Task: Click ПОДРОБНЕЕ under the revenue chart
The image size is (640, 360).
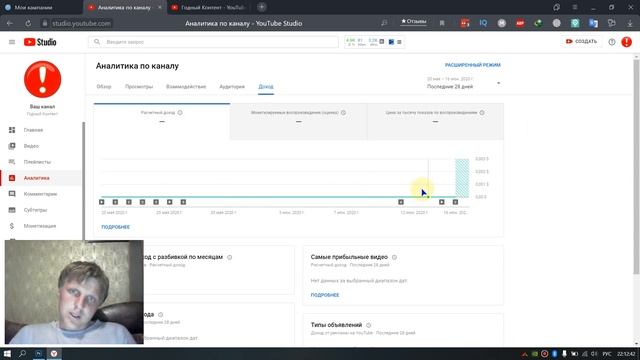Action: coord(116,227)
